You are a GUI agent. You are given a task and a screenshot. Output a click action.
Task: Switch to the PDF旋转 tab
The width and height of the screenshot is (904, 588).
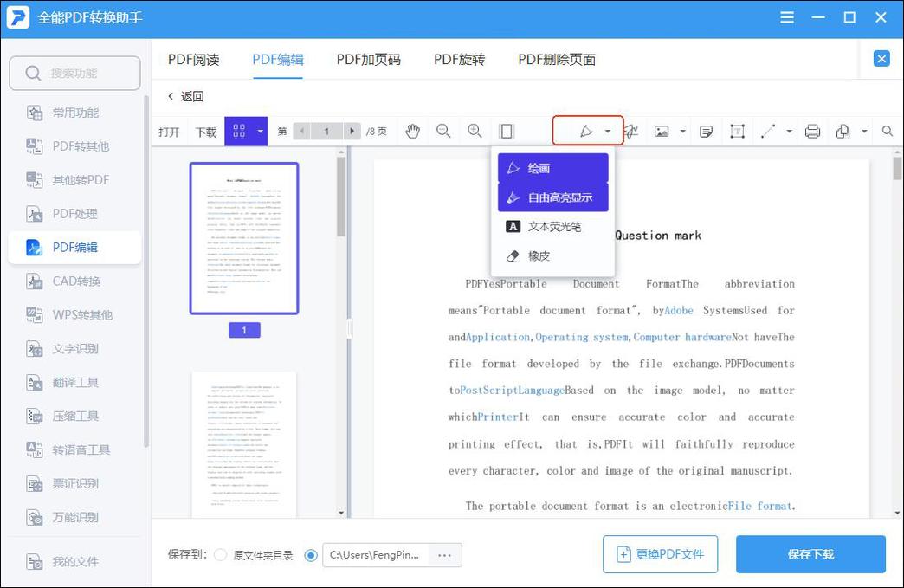(x=459, y=59)
